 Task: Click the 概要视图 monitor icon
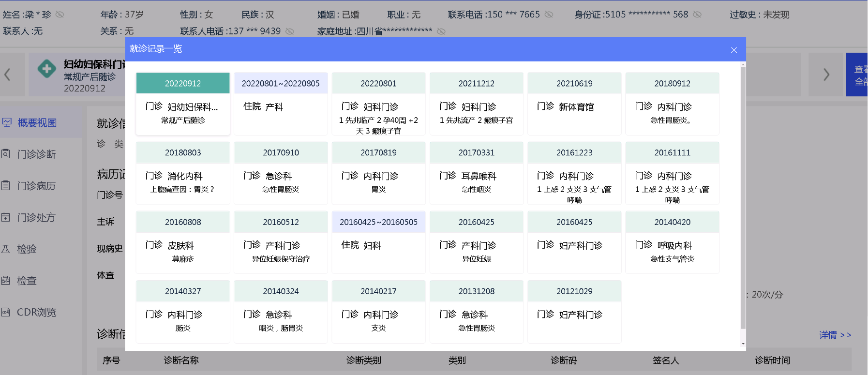point(7,122)
